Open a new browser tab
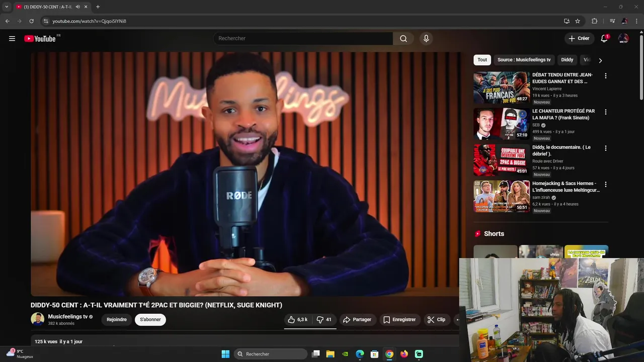Viewport: 644px width, 362px height. (98, 7)
